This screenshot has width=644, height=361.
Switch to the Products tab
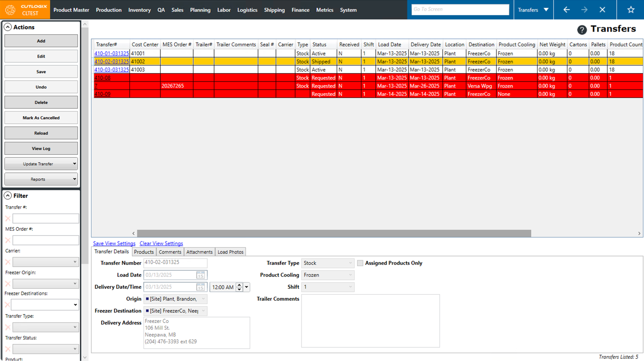(144, 252)
